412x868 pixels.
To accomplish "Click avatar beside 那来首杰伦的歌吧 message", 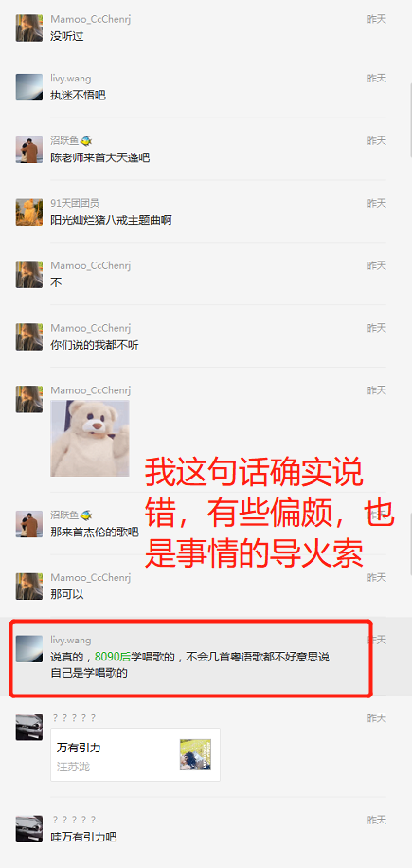I will pos(28,524).
